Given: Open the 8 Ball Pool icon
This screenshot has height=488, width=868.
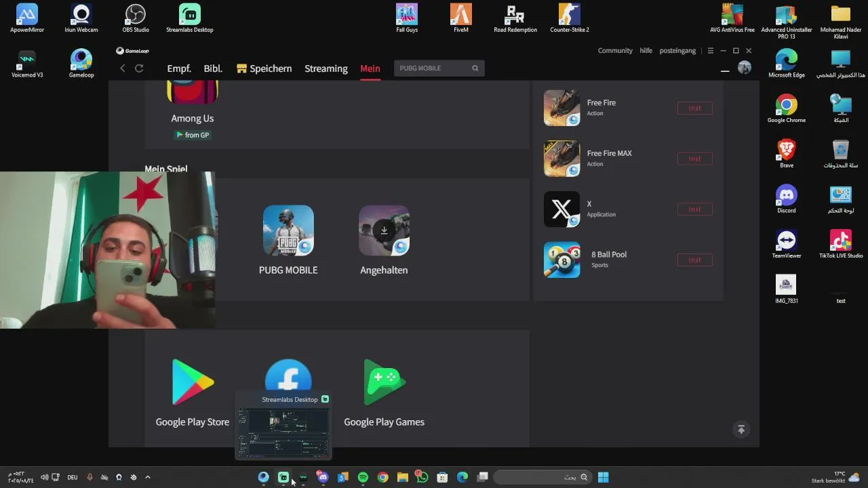Looking at the screenshot, I should (561, 260).
